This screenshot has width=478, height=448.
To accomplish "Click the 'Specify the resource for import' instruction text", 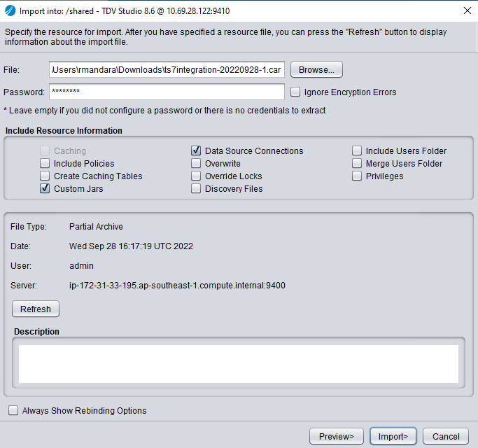I will 225,37.
